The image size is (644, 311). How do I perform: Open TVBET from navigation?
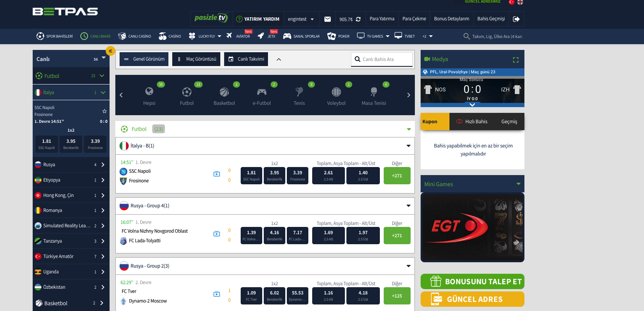(405, 36)
